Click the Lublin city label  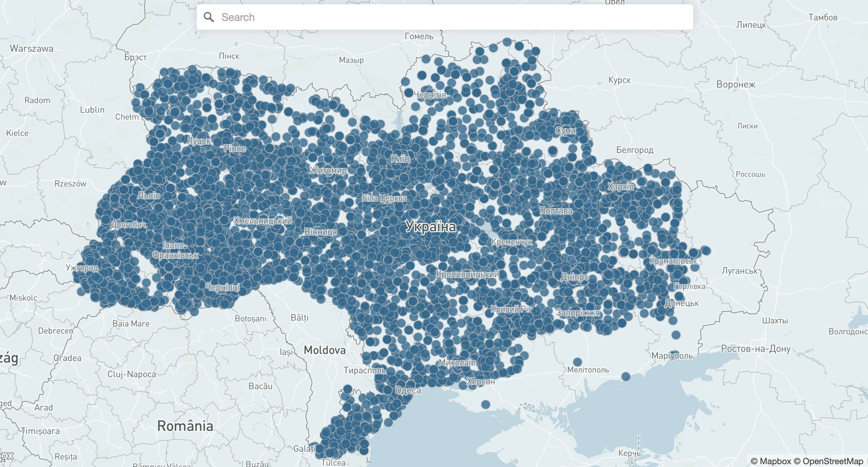click(92, 110)
